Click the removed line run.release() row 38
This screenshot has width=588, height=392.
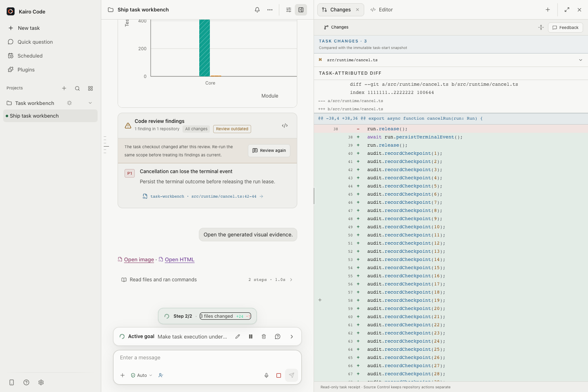tap(451, 129)
